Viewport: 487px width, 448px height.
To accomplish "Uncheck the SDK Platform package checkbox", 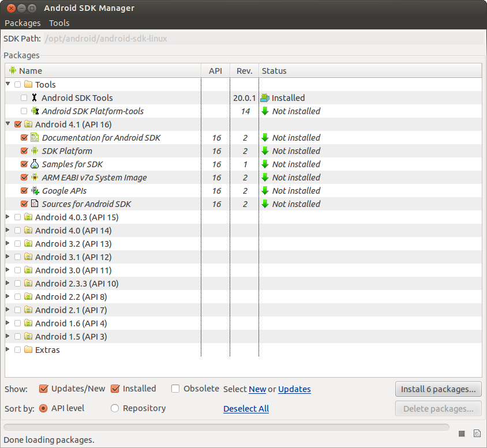I will 24,151.
